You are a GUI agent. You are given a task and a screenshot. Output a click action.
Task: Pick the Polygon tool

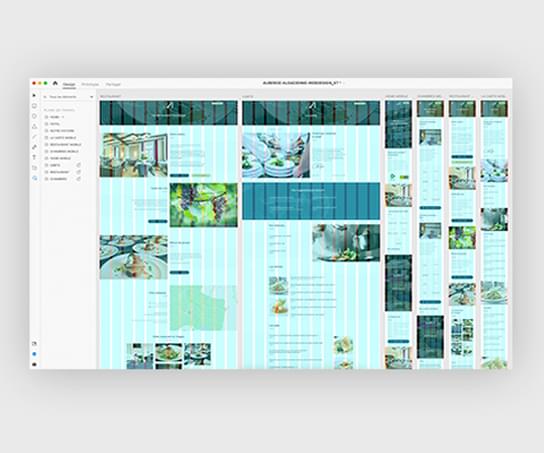[x=34, y=127]
